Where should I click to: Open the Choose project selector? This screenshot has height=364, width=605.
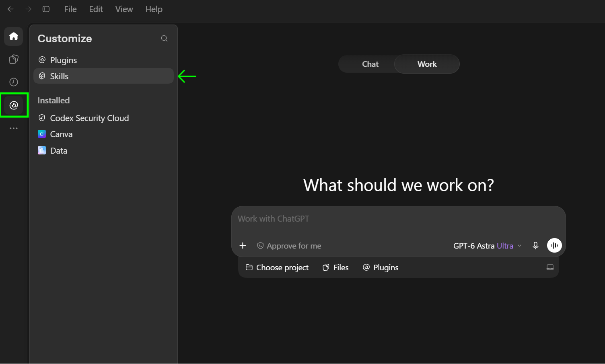[277, 268]
